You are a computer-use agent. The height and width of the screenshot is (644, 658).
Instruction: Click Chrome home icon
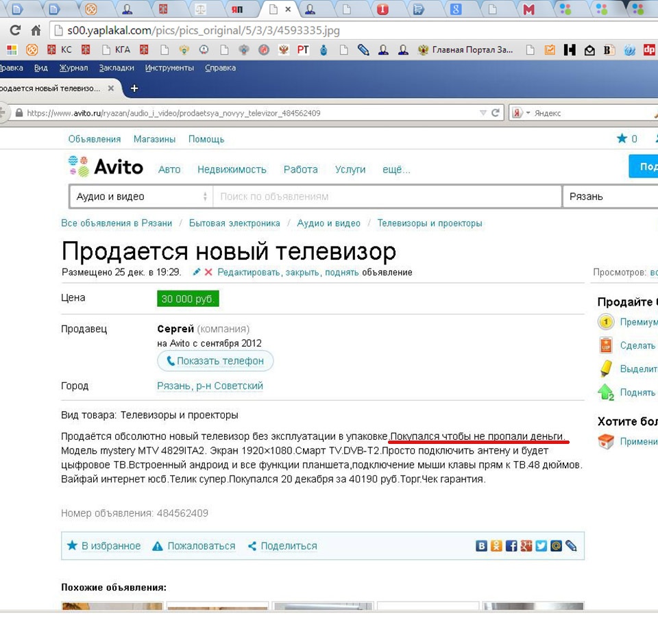coord(36,30)
